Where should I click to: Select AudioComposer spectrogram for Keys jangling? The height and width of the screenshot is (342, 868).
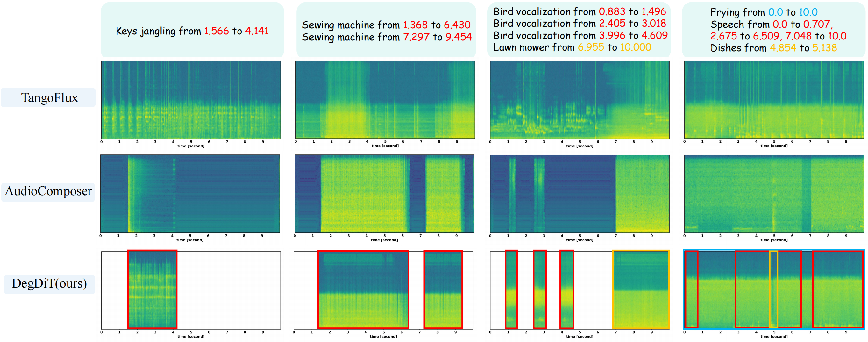tap(190, 193)
